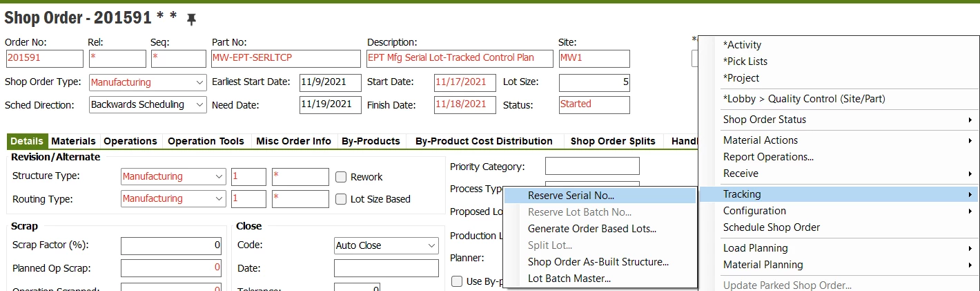
Task: Select Report Operations... from context menu
Action: [768, 157]
